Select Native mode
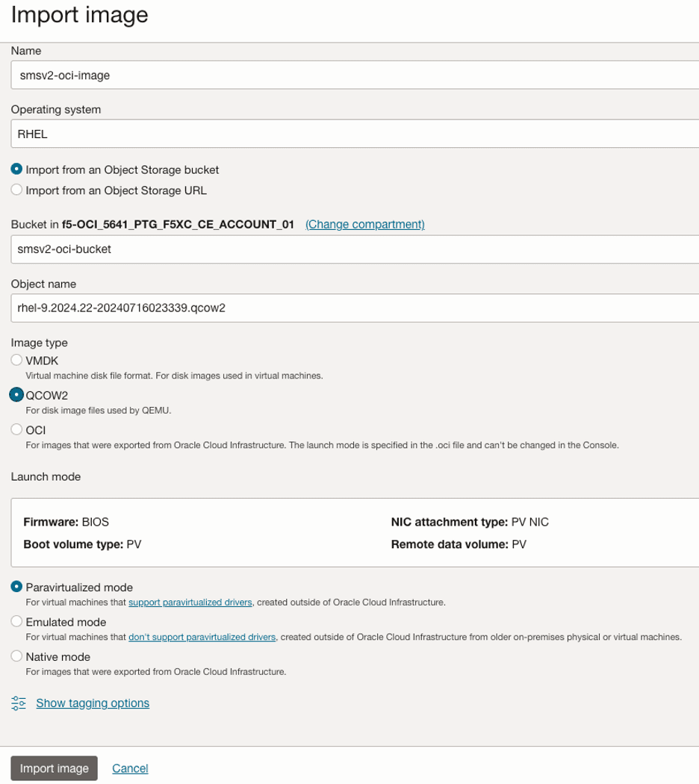The width and height of the screenshot is (699, 784). 17,657
